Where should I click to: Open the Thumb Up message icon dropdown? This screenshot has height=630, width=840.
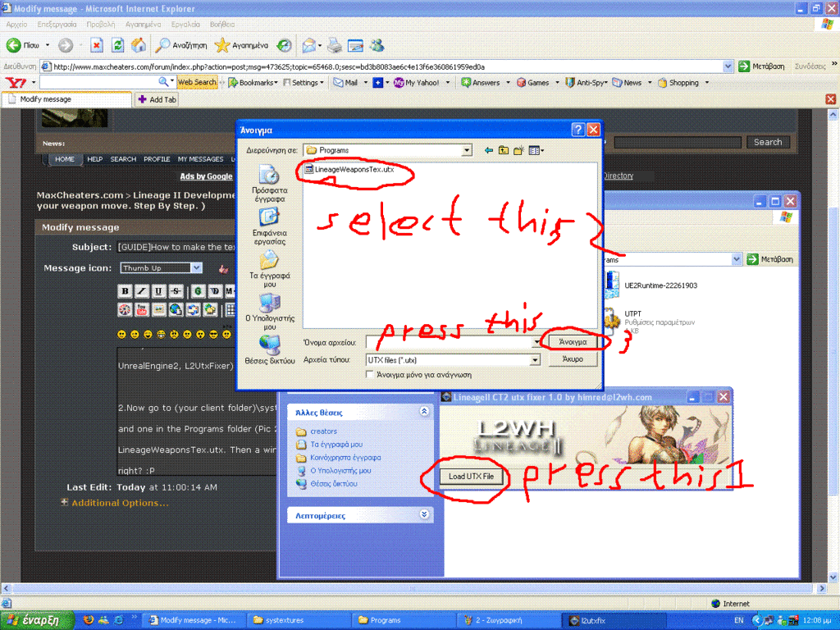tap(196, 267)
